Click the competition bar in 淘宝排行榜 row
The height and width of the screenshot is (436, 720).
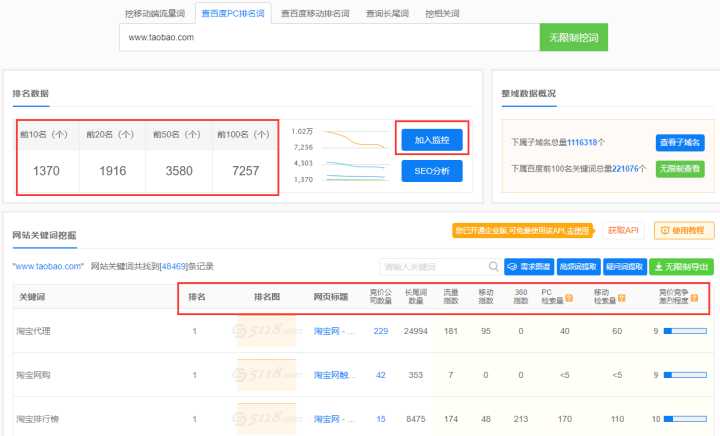pos(685,419)
